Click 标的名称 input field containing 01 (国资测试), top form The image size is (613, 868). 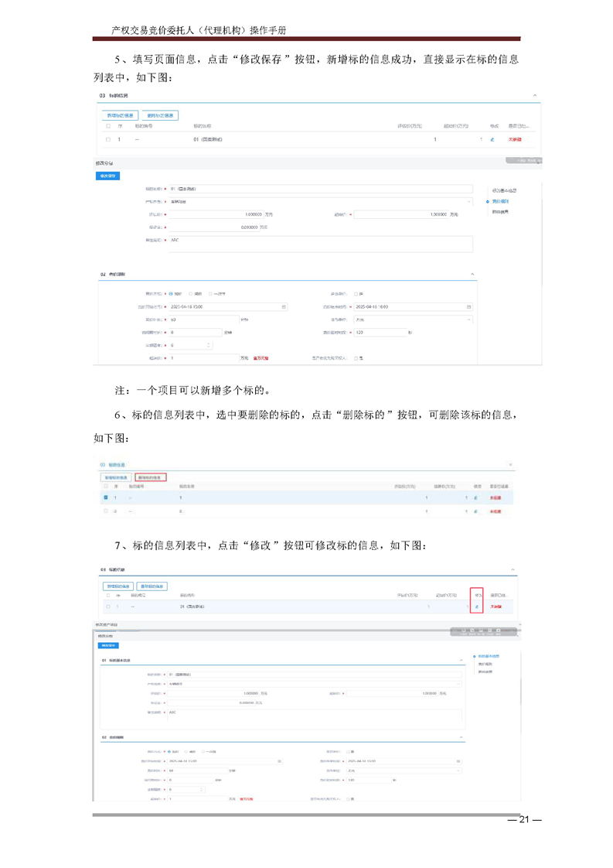(x=318, y=189)
